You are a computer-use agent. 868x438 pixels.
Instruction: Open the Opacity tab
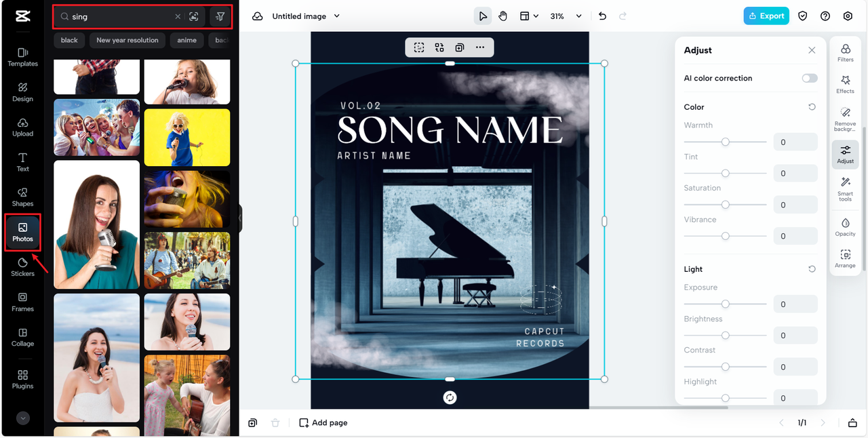pyautogui.click(x=846, y=227)
